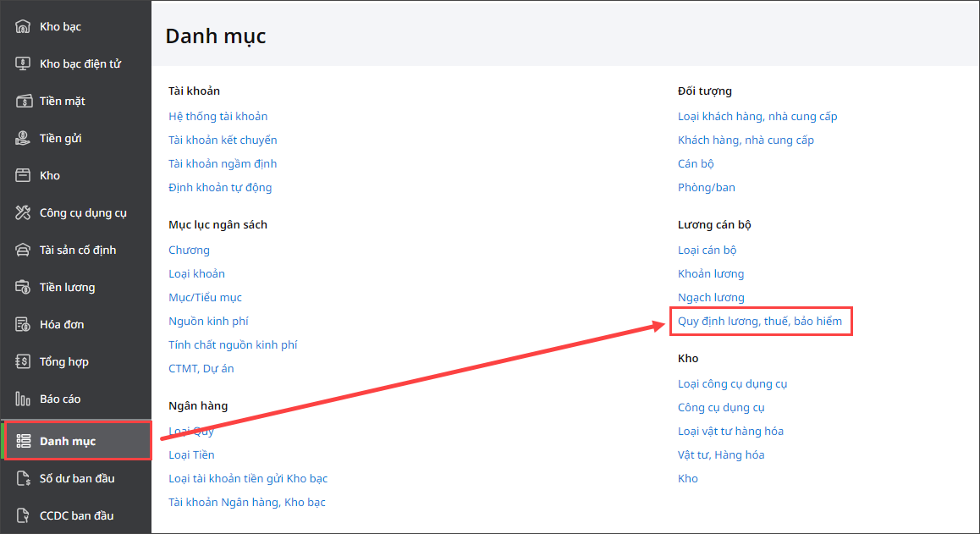Viewport: 980px width, 534px height.
Task: Open the Kho link in the Kho section
Action: coord(687,479)
